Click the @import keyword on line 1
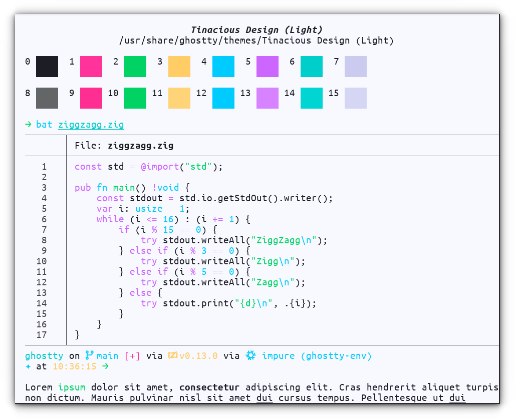The image size is (515, 420). click(x=158, y=166)
